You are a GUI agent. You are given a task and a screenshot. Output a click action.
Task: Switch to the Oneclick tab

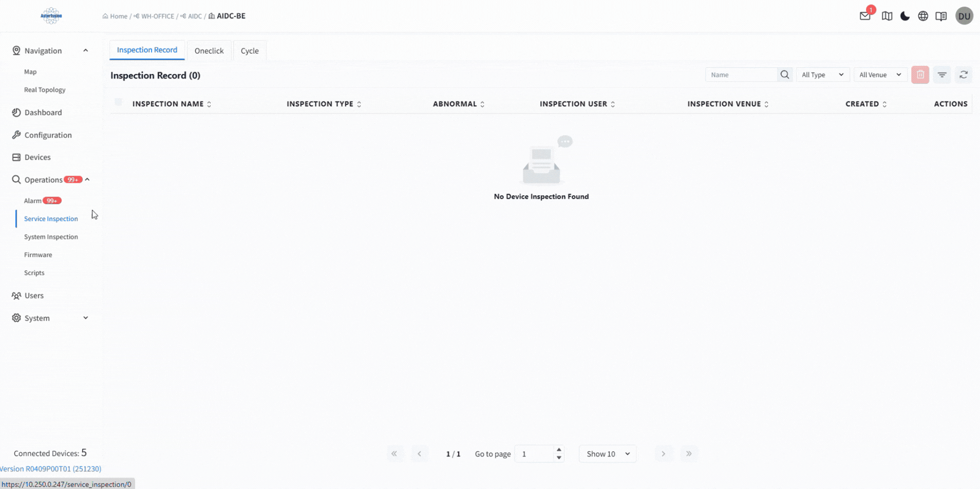[209, 51]
